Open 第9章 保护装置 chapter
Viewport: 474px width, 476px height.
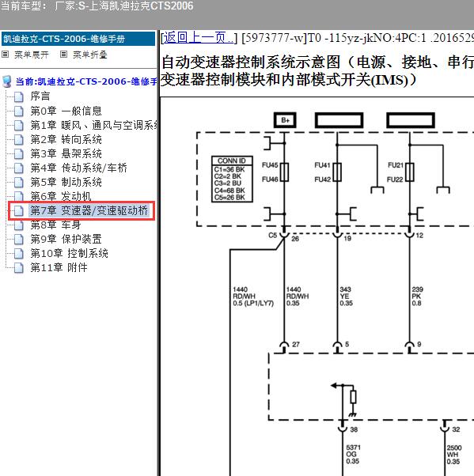point(66,240)
